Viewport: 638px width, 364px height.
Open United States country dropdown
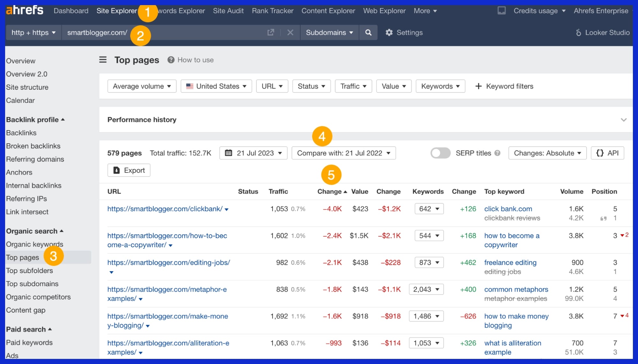coord(216,86)
